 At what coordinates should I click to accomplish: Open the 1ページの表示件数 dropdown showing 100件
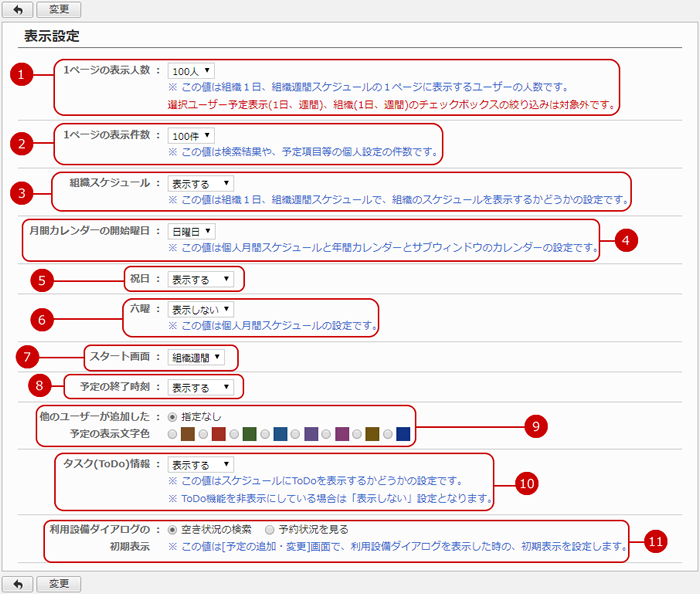(191, 136)
